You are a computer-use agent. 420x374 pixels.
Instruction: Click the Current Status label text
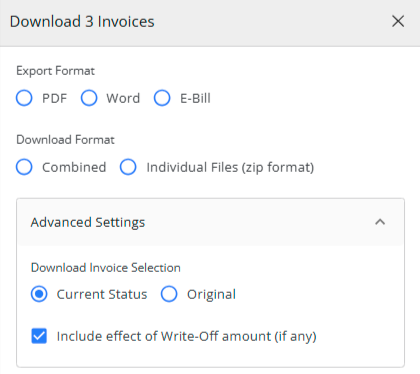(102, 294)
